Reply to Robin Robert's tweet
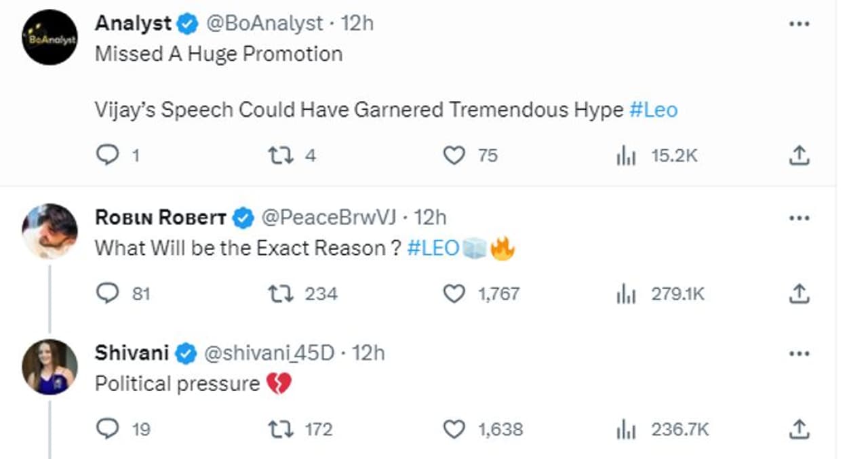This screenshot has height=459, width=868. click(x=108, y=294)
